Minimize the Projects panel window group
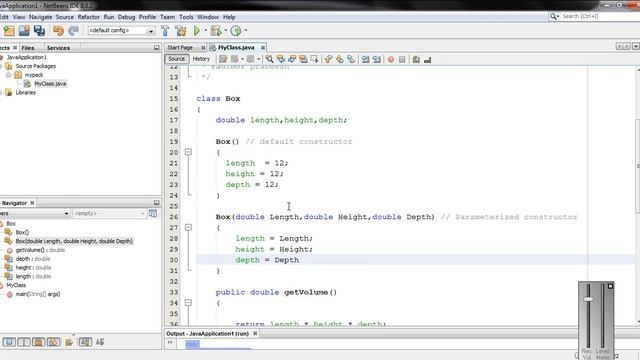The width and height of the screenshot is (640, 360). [156, 48]
